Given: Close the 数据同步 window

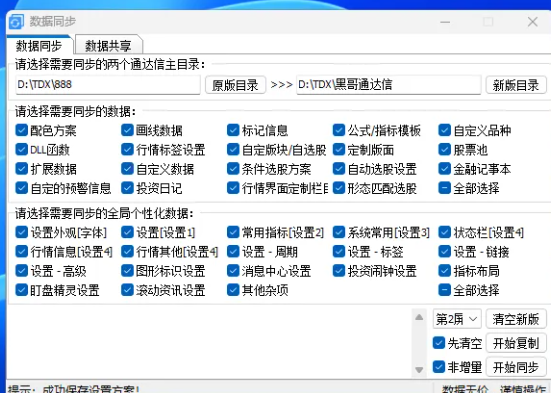Looking at the screenshot, I should point(533,22).
